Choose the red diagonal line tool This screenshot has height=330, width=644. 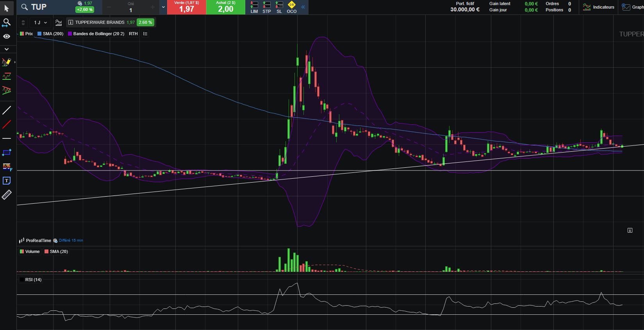click(7, 125)
